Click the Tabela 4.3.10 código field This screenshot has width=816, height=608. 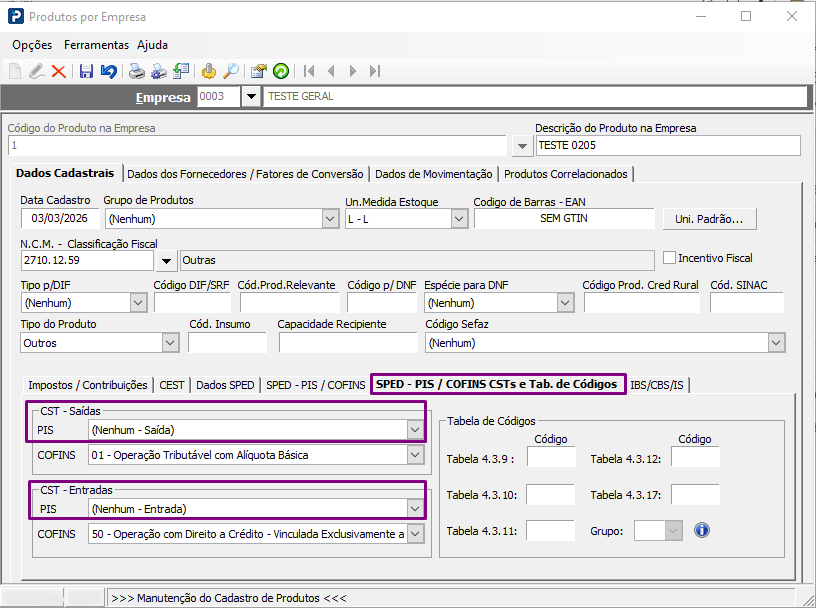[551, 494]
